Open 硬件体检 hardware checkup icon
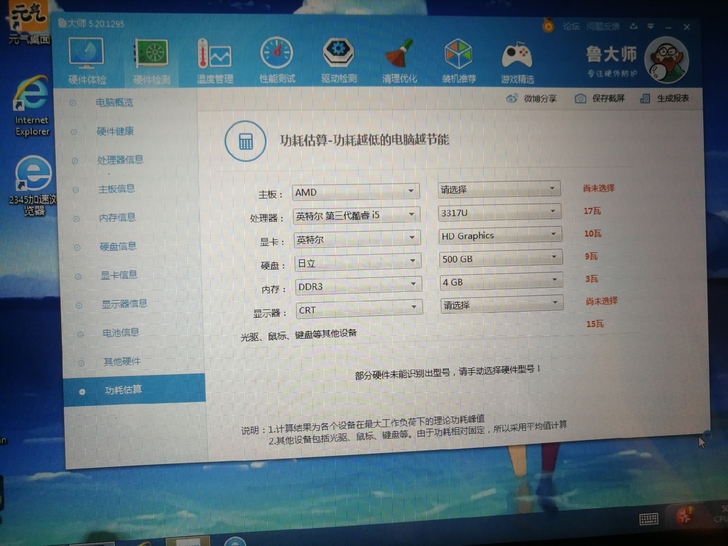 pos(86,60)
